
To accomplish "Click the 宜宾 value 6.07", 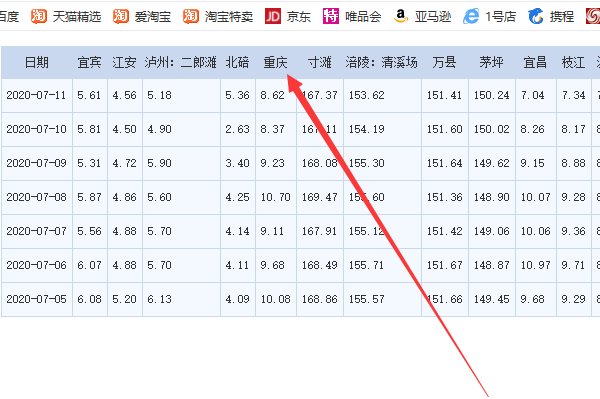I will pyautogui.click(x=89, y=265).
